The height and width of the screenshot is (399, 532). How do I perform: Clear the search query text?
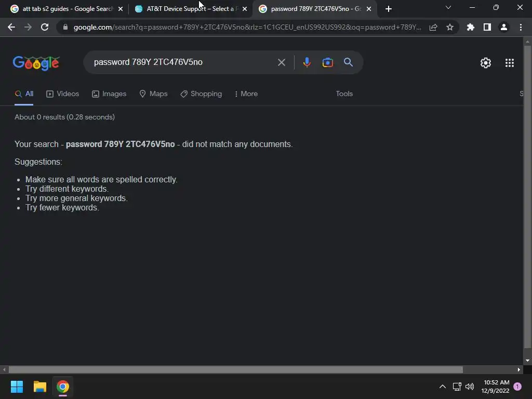[281, 62]
